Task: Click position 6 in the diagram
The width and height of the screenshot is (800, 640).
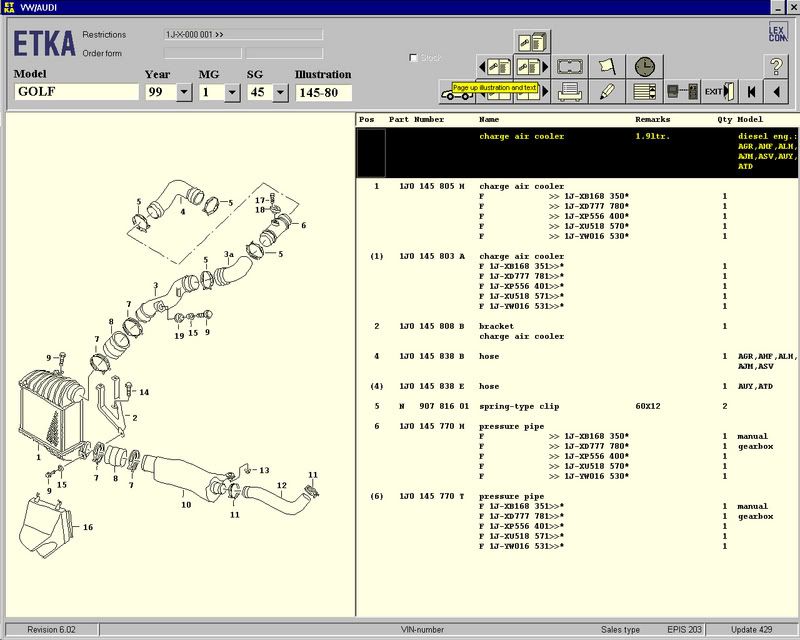Action: pyautogui.click(x=304, y=225)
